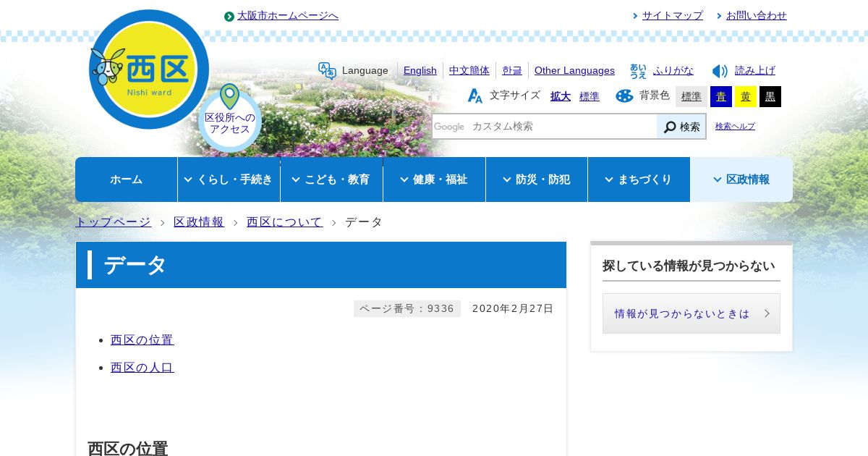The width and height of the screenshot is (868, 456).
Task: Switch language to 中文簡体
Action: tap(469, 70)
